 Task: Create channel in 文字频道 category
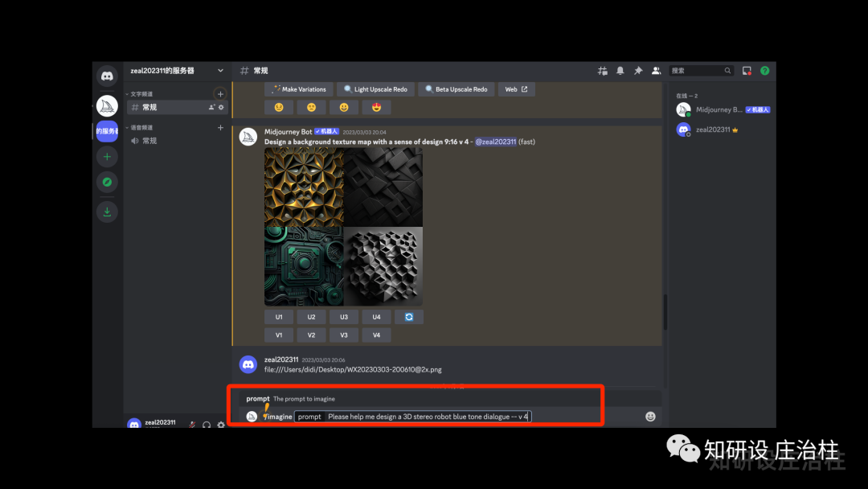click(x=220, y=94)
